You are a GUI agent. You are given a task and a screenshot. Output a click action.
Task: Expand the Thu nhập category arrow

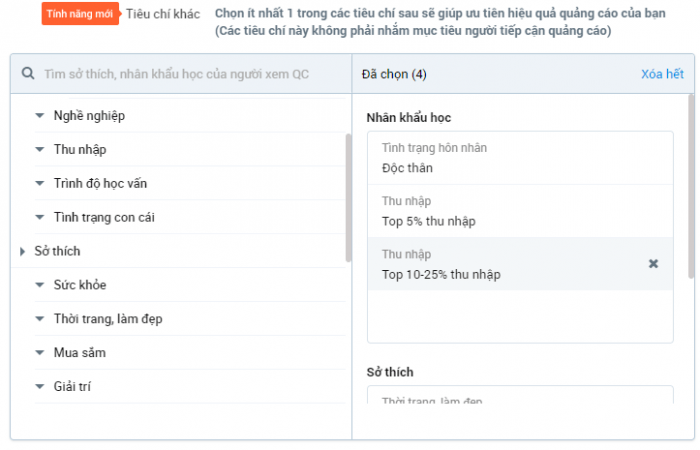click(39, 150)
